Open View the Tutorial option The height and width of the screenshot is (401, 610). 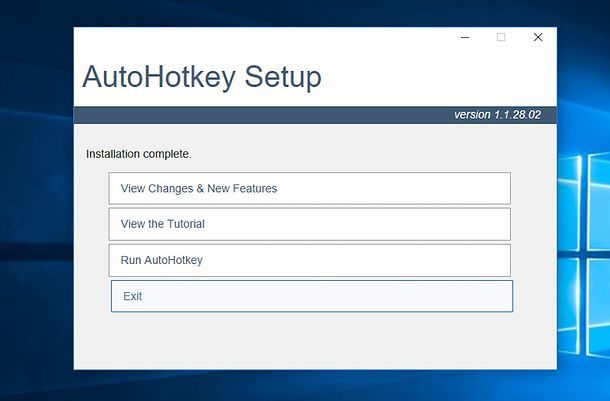click(310, 224)
